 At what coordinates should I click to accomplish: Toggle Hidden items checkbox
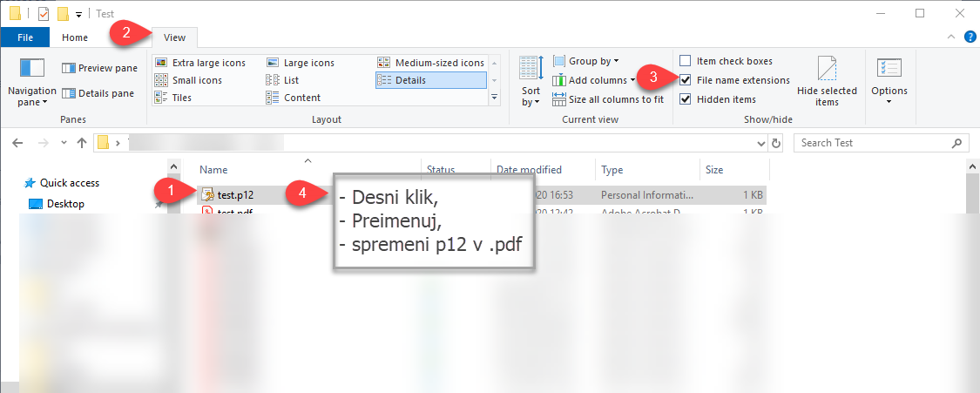pyautogui.click(x=686, y=99)
